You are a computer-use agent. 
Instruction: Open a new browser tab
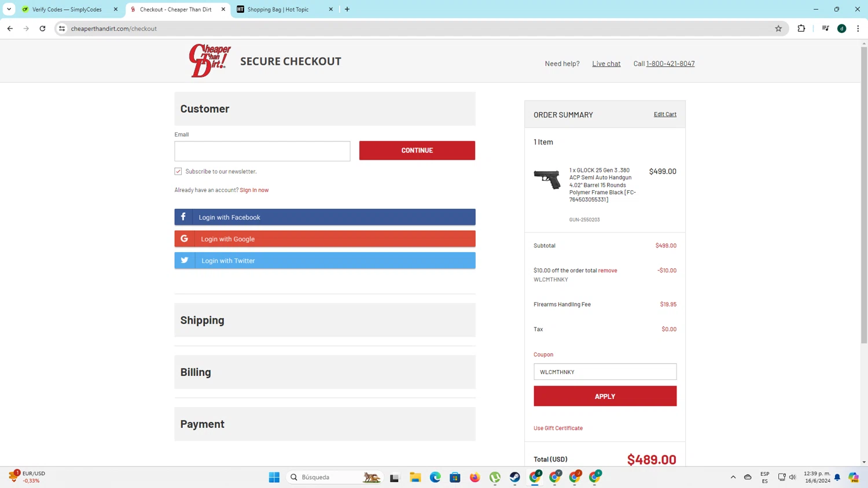(x=347, y=9)
